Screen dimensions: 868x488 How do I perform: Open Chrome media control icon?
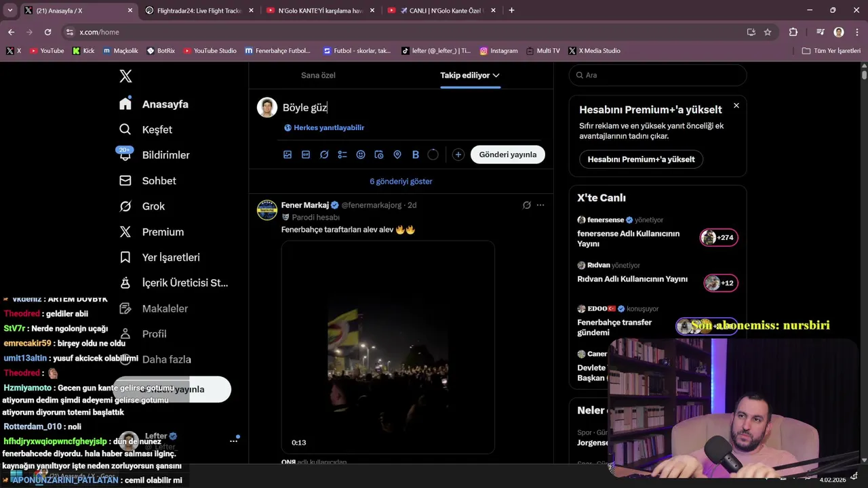(x=821, y=32)
